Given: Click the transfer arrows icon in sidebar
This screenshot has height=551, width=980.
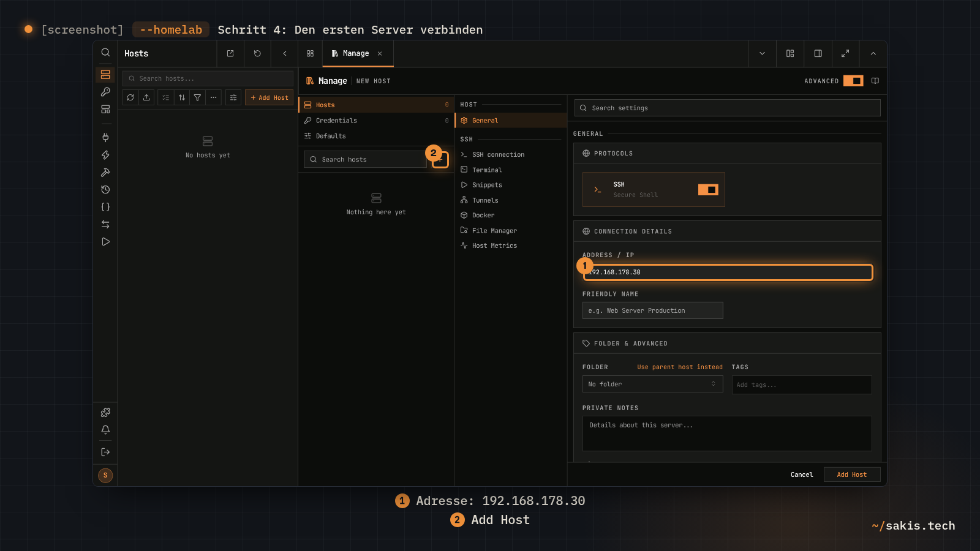Looking at the screenshot, I should [x=105, y=224].
